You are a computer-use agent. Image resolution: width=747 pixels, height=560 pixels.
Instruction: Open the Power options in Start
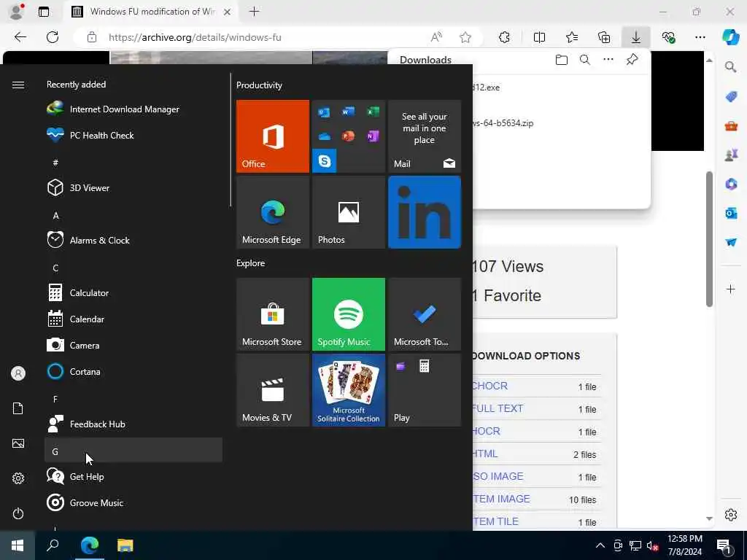(x=18, y=513)
